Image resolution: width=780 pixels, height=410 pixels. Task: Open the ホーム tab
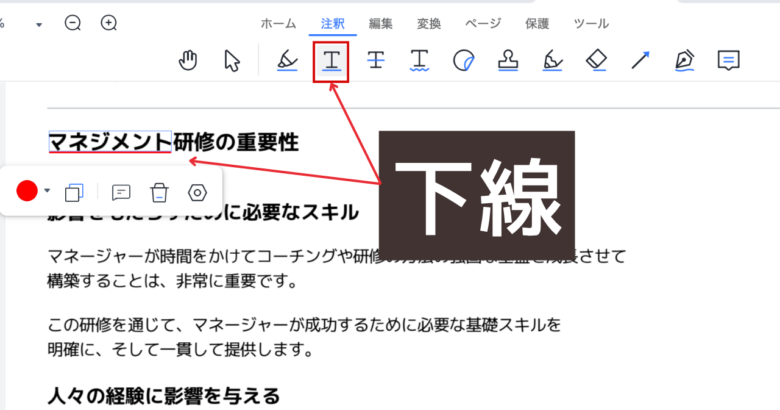[278, 23]
